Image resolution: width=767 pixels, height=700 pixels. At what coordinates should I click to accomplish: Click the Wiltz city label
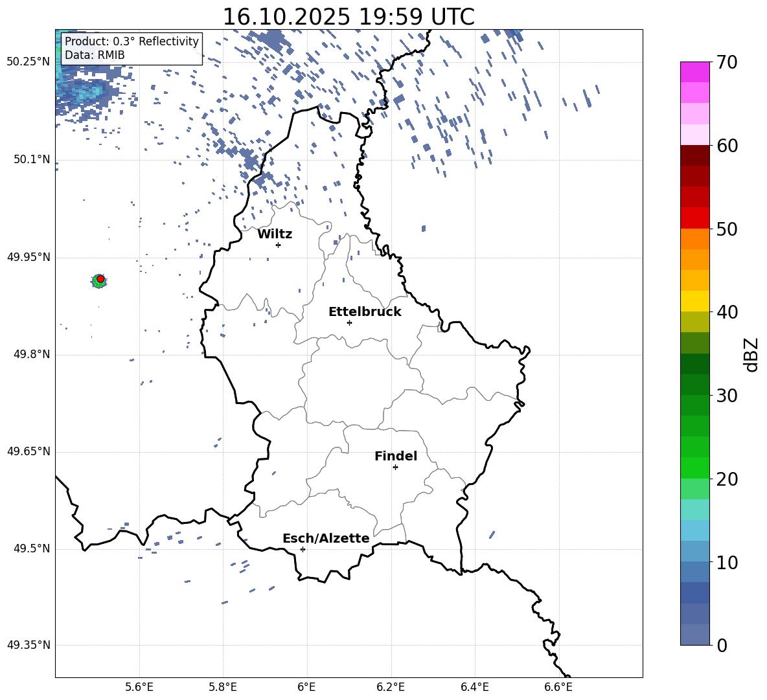pyautogui.click(x=275, y=234)
